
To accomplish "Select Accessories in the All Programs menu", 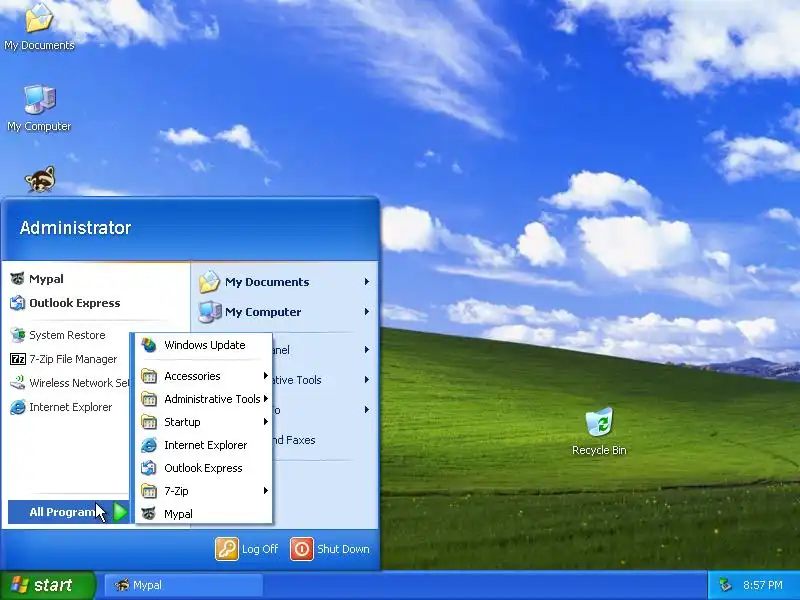I will point(204,376).
